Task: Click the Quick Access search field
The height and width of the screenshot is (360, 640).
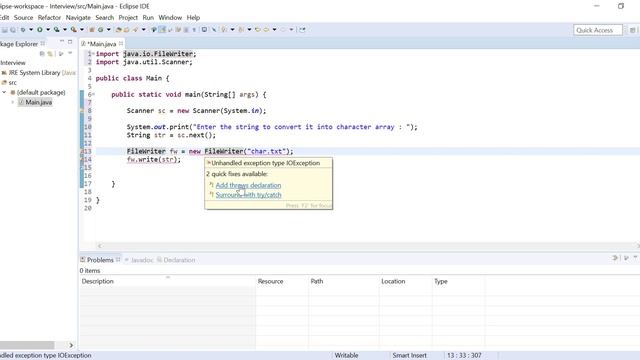Action: coord(598,30)
